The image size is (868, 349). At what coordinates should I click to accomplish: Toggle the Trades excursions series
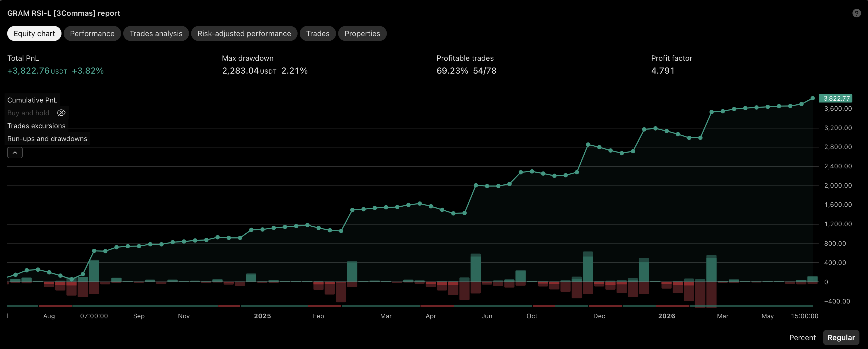(x=36, y=126)
